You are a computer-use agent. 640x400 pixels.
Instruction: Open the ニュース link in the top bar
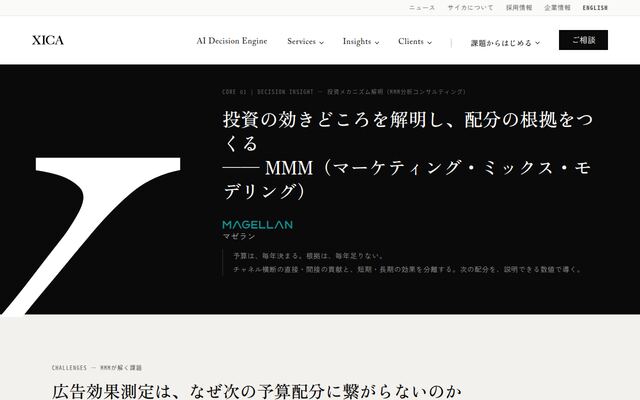(422, 8)
